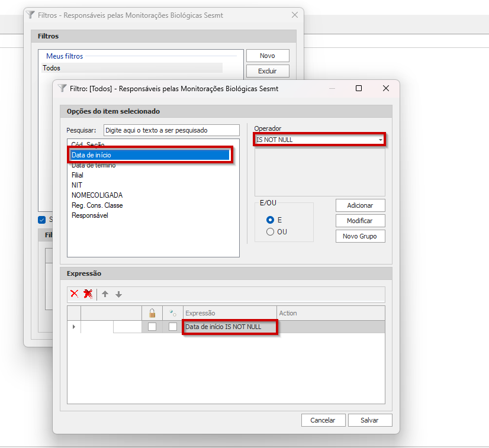Viewport: 489px width, 448px height.
Task: Click 'Data de início IS NOT NULL' expression cell
Action: coord(230,327)
